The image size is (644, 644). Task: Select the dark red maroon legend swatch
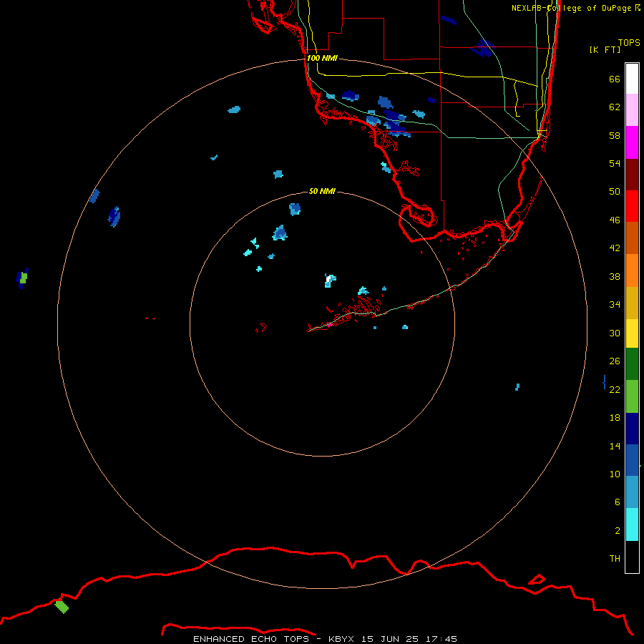[x=632, y=175]
